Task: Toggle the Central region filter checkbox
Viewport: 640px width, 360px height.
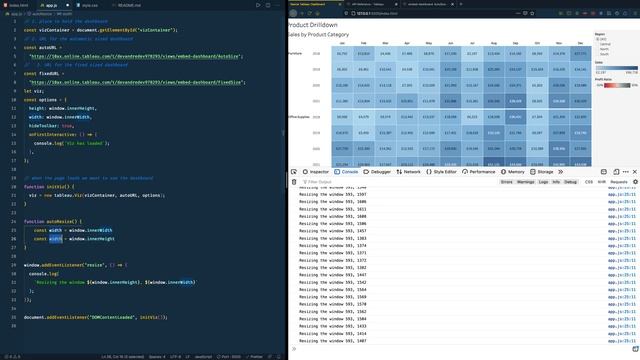Action: click(598, 44)
